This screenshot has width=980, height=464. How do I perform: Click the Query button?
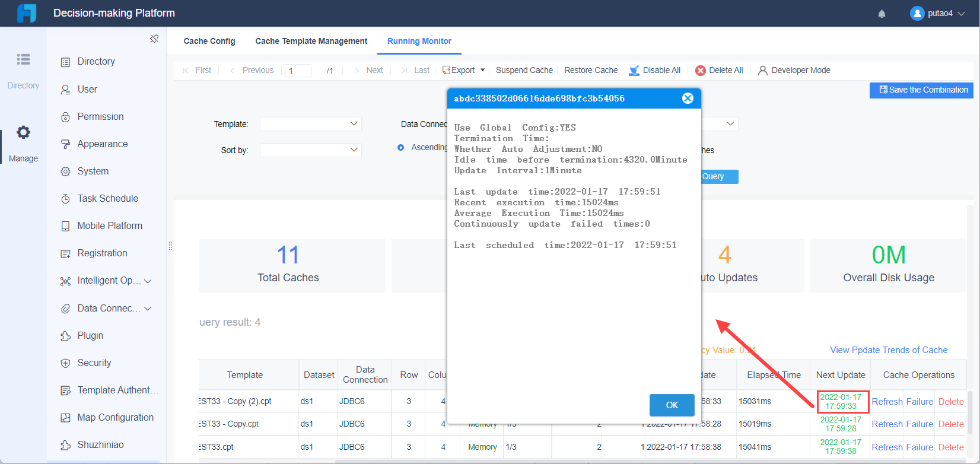720,177
